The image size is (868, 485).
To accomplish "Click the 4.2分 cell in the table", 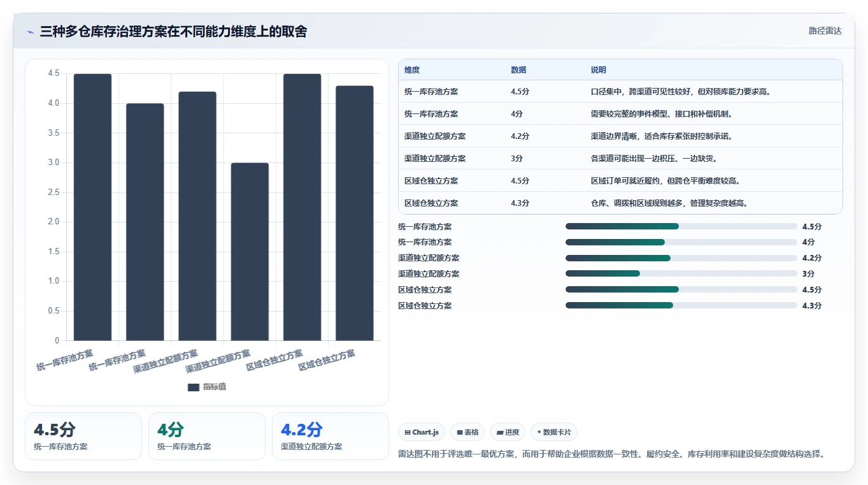I will pos(520,136).
